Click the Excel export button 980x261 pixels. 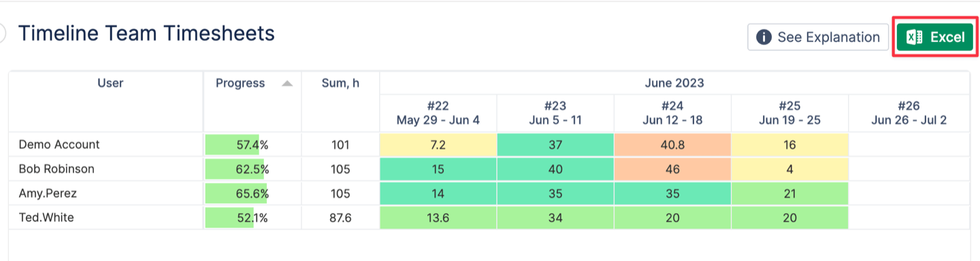[x=935, y=37]
